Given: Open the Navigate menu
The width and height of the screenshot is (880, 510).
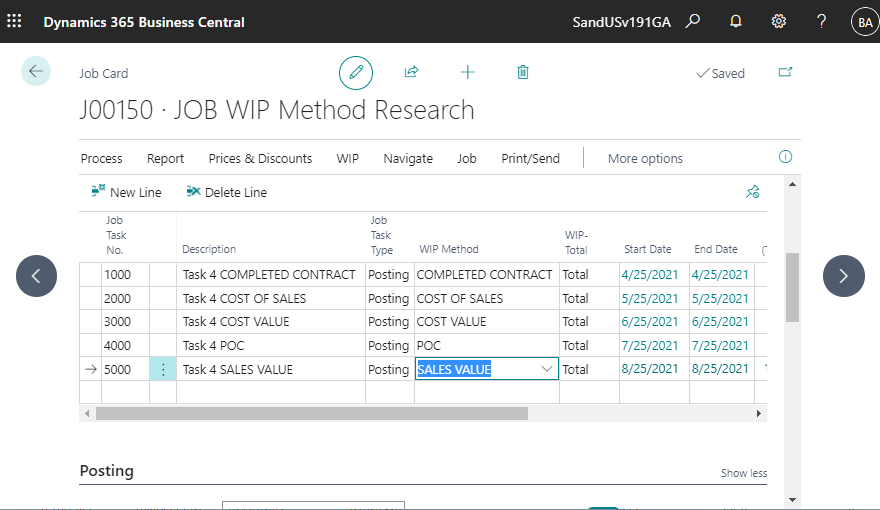Looking at the screenshot, I should (408, 159).
